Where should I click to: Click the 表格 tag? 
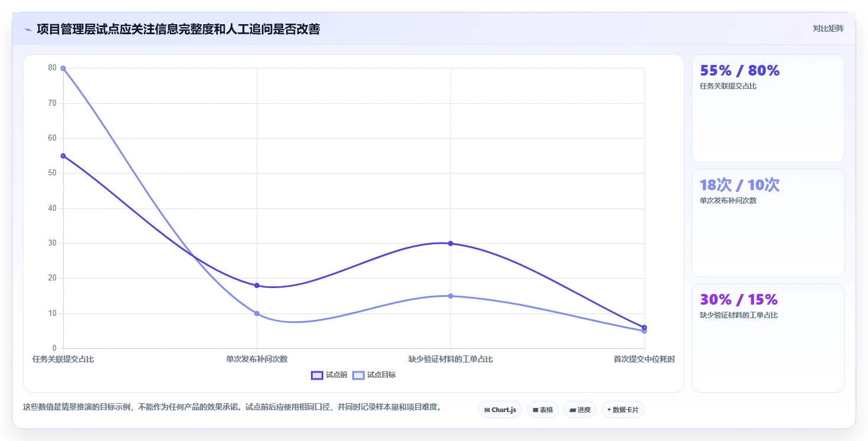click(x=543, y=410)
